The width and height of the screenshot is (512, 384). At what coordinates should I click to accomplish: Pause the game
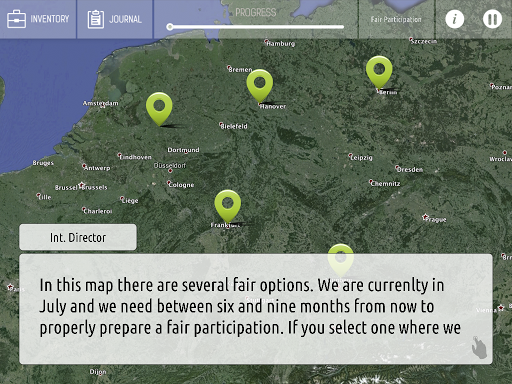492,19
